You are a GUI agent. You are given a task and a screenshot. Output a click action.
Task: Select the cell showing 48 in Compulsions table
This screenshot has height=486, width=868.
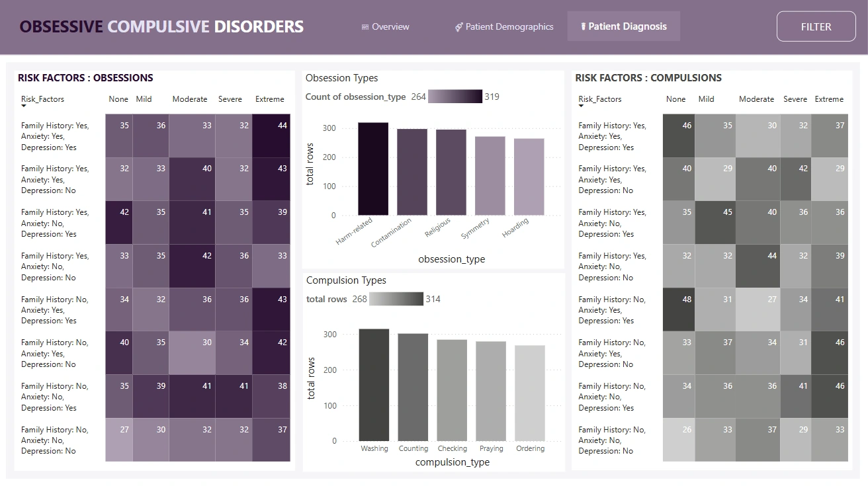point(679,309)
